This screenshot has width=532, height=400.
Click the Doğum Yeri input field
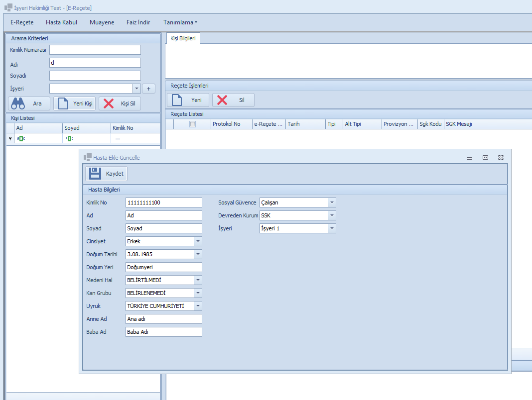[x=163, y=267]
